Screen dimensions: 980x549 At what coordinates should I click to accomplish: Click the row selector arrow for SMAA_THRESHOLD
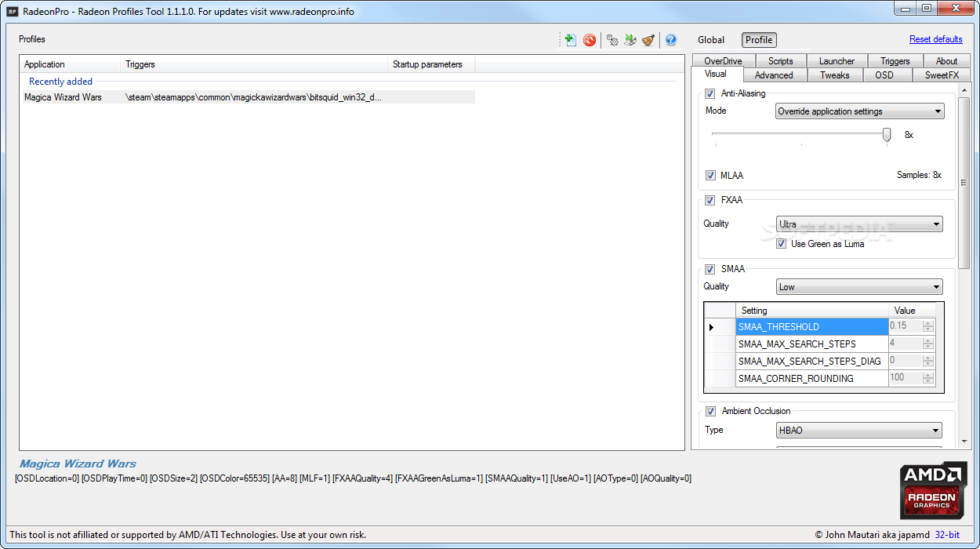tap(720, 327)
